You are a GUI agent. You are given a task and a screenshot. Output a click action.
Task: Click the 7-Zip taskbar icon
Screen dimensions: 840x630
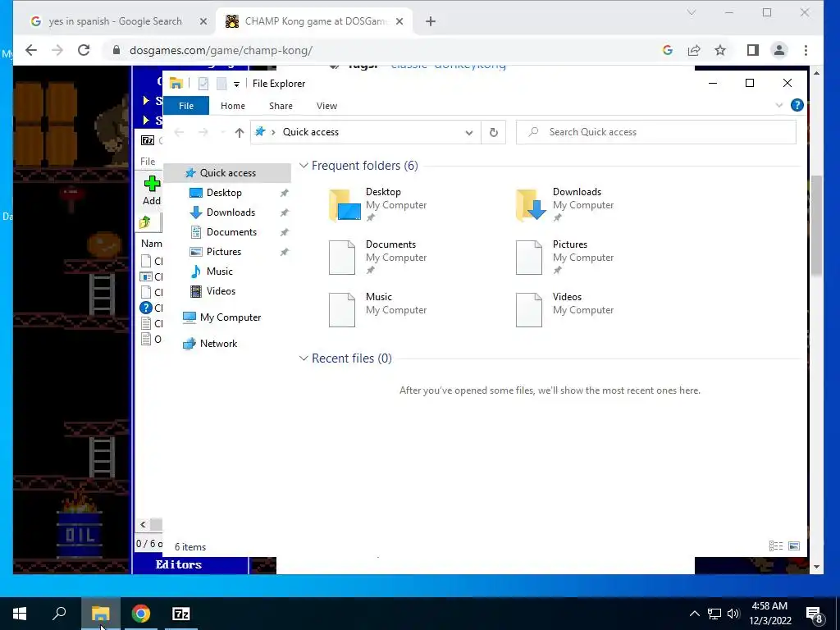point(181,614)
